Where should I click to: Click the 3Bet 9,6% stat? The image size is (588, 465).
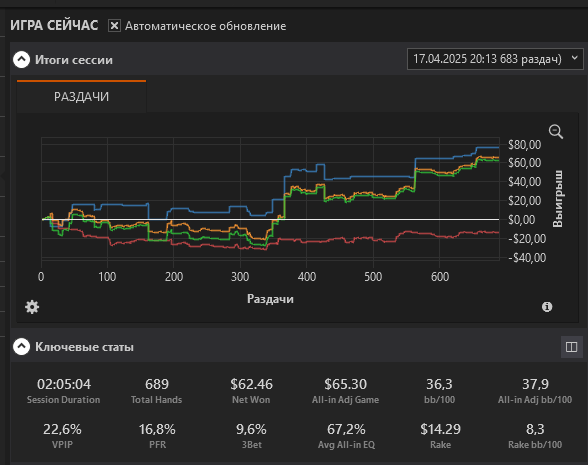click(x=251, y=436)
